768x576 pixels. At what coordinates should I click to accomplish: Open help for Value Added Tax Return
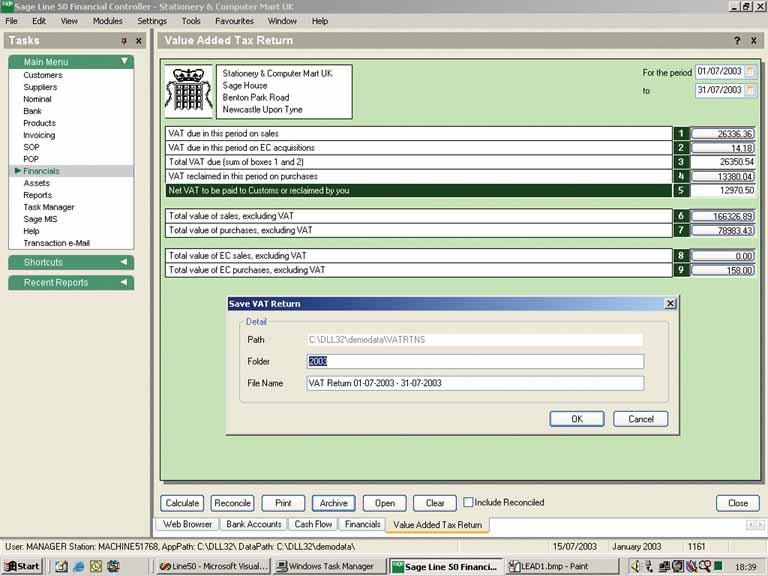point(737,41)
